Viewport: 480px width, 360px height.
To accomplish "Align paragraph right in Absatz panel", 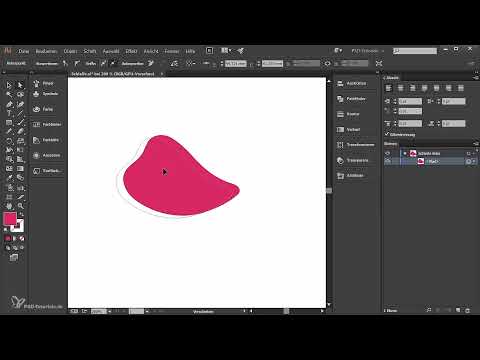I will pyautogui.click(x=413, y=88).
